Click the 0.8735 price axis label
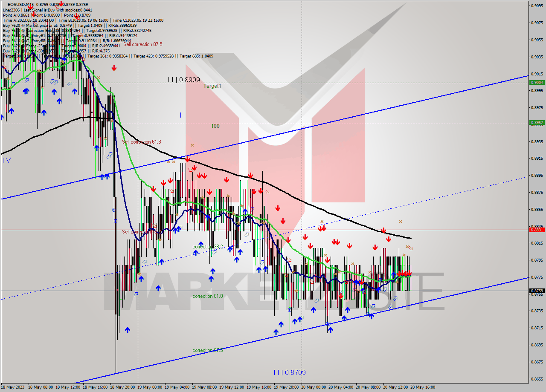Screen dimensions: 546x392 click(x=537, y=311)
